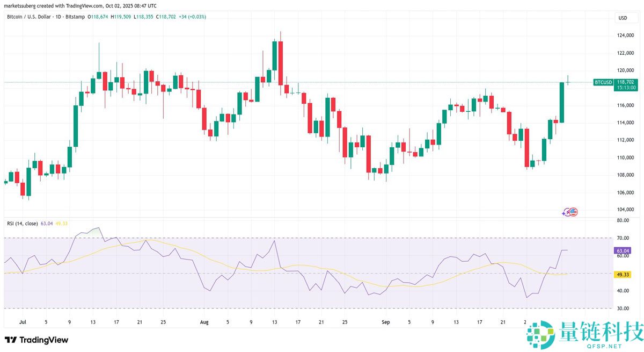Click the purple sparkle event marker on chart
The height and width of the screenshot is (352, 644).
565,212
